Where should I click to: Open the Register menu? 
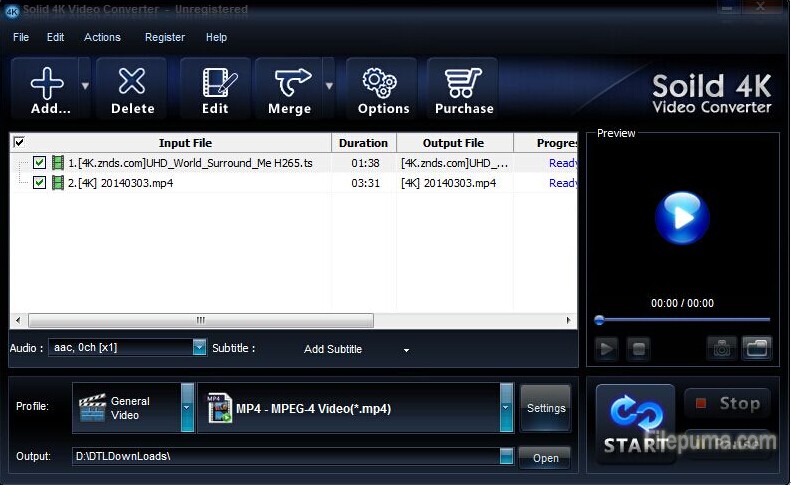pyautogui.click(x=165, y=37)
